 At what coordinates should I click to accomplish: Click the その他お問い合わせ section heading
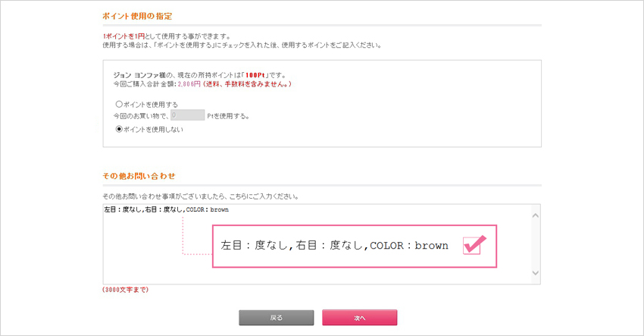click(x=139, y=176)
